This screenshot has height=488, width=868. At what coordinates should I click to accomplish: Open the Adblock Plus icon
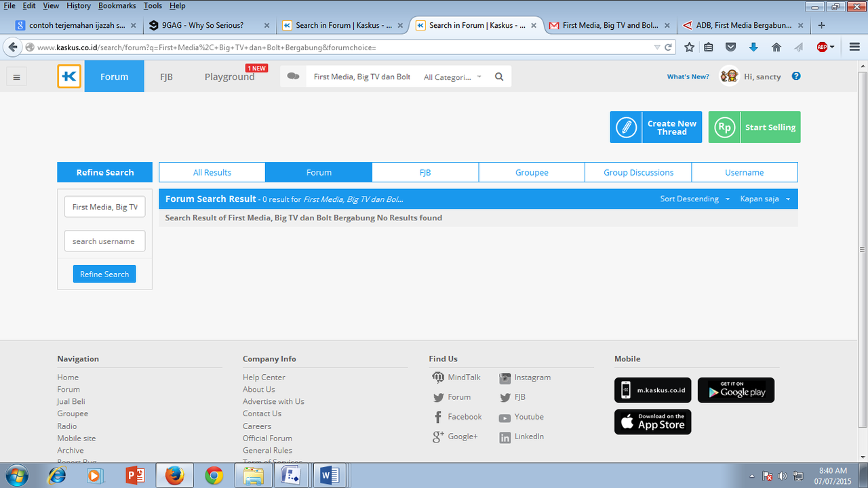coord(822,47)
